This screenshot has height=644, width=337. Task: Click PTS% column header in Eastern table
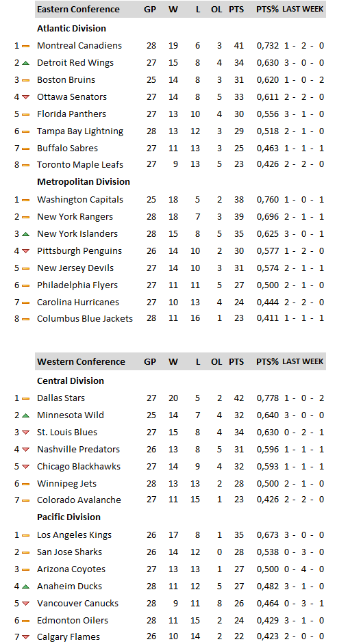point(267,10)
